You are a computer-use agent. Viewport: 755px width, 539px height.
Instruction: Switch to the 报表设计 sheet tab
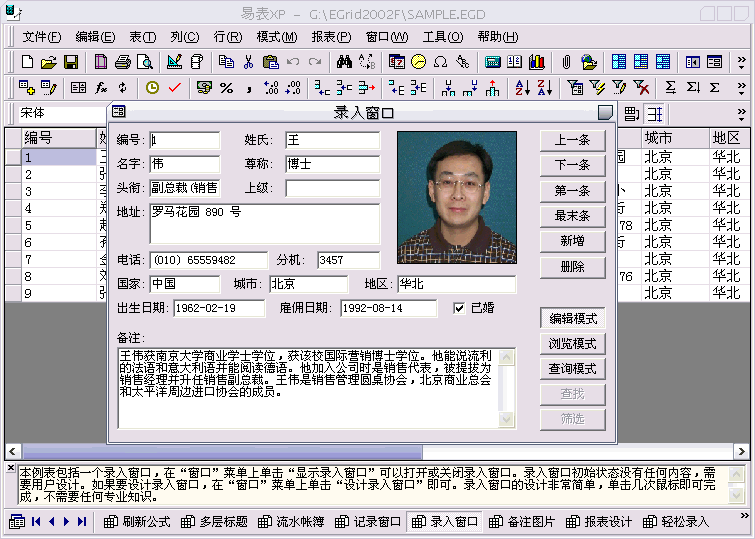coord(599,522)
